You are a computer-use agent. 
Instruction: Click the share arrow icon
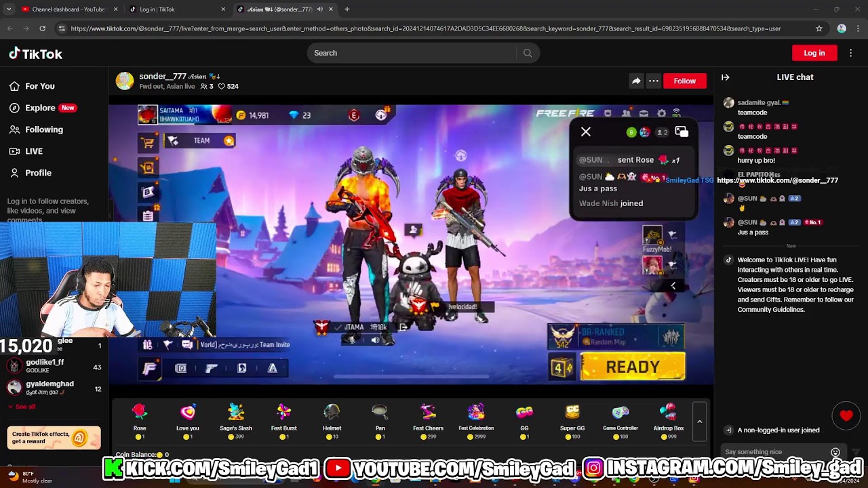pyautogui.click(x=636, y=81)
